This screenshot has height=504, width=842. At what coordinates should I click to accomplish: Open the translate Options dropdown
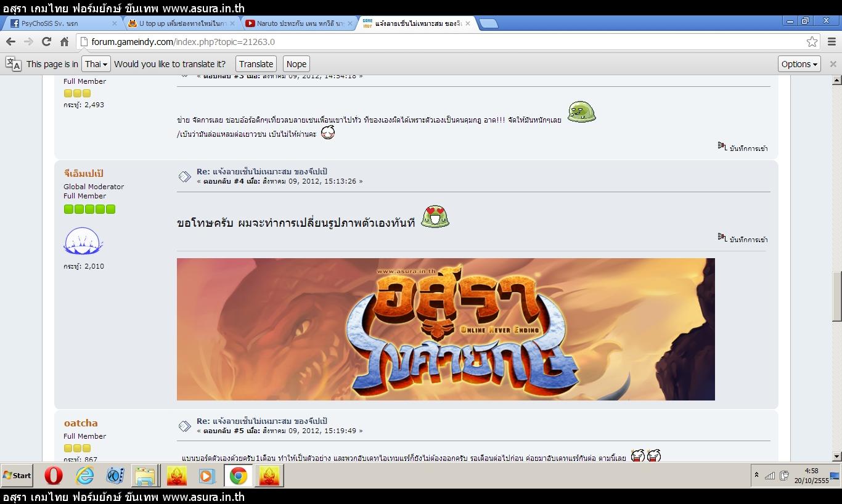[x=799, y=64]
